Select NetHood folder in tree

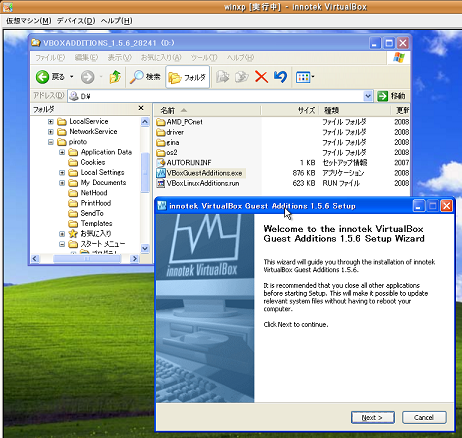[x=94, y=193]
